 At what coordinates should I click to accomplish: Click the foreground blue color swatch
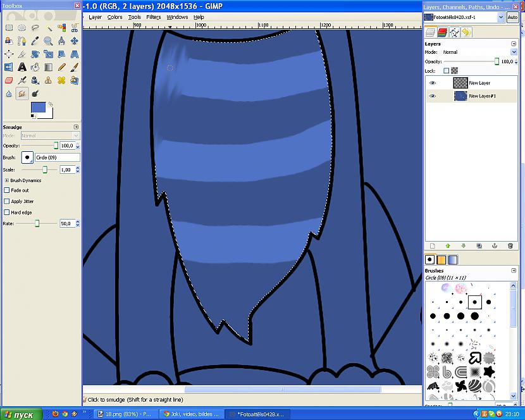click(38, 108)
